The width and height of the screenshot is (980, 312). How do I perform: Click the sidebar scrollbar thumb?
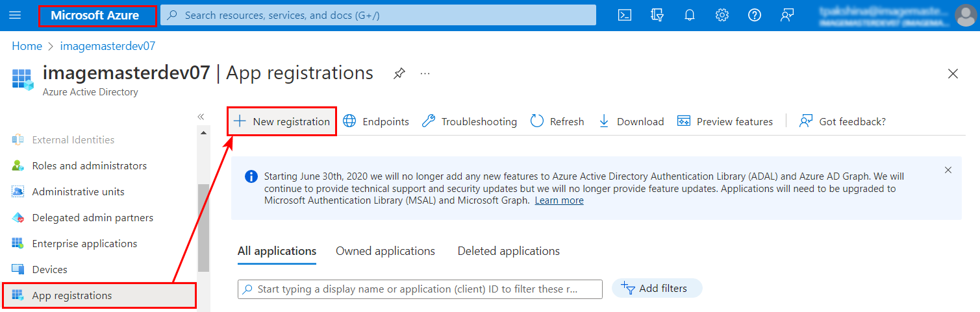pyautogui.click(x=203, y=228)
